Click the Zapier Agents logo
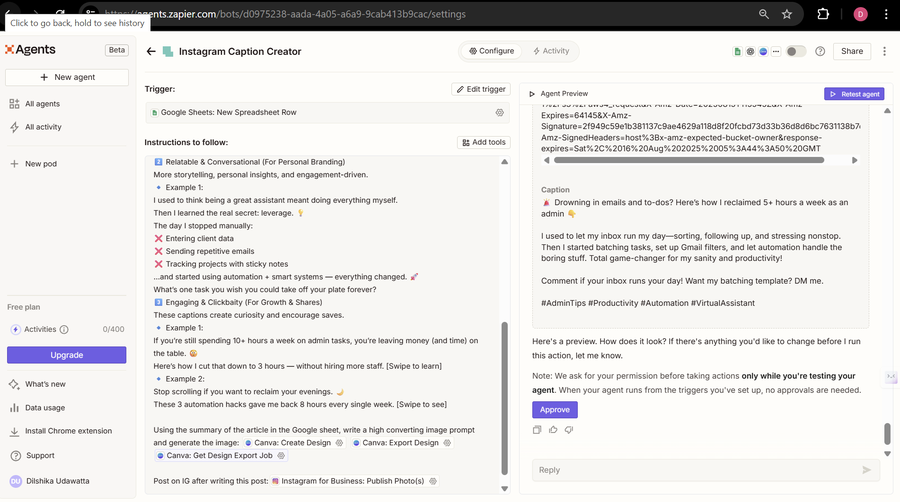 click(x=30, y=50)
